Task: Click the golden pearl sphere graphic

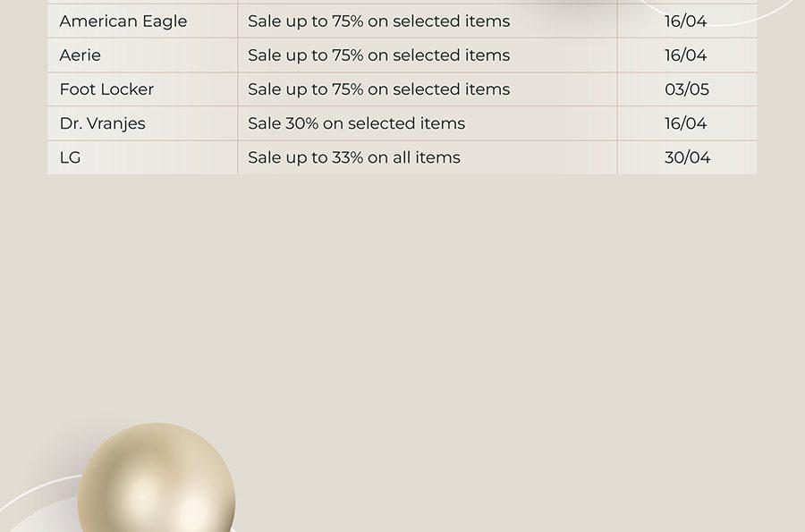Action: 157,479
